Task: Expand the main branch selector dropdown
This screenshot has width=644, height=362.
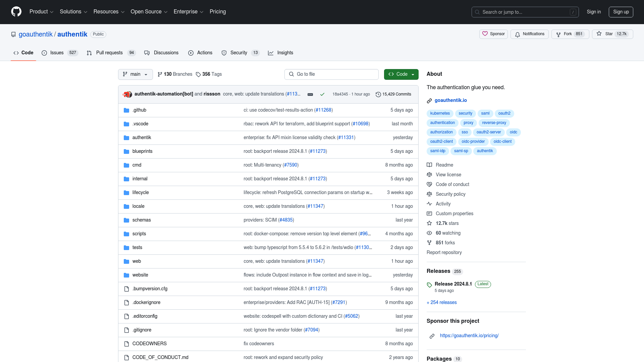Action: (x=136, y=74)
